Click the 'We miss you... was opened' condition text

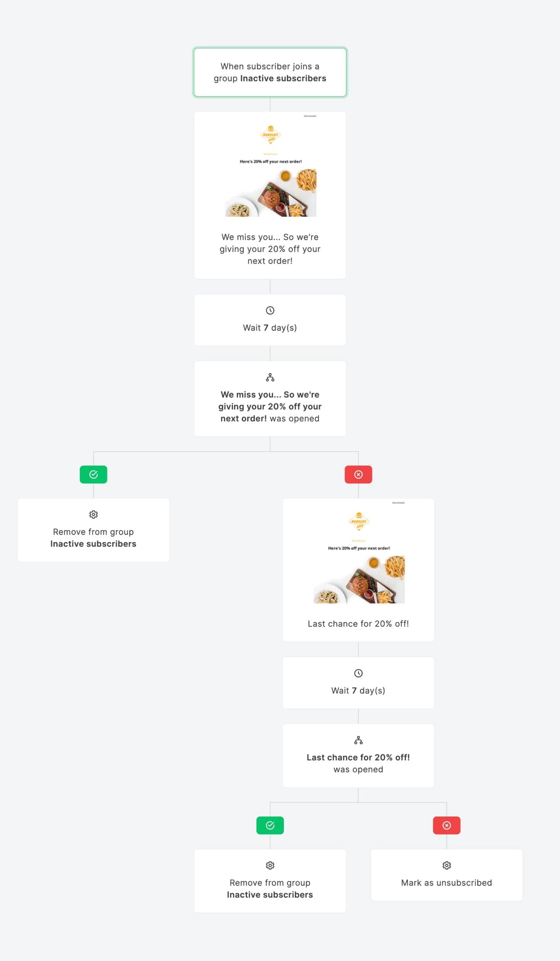click(270, 406)
